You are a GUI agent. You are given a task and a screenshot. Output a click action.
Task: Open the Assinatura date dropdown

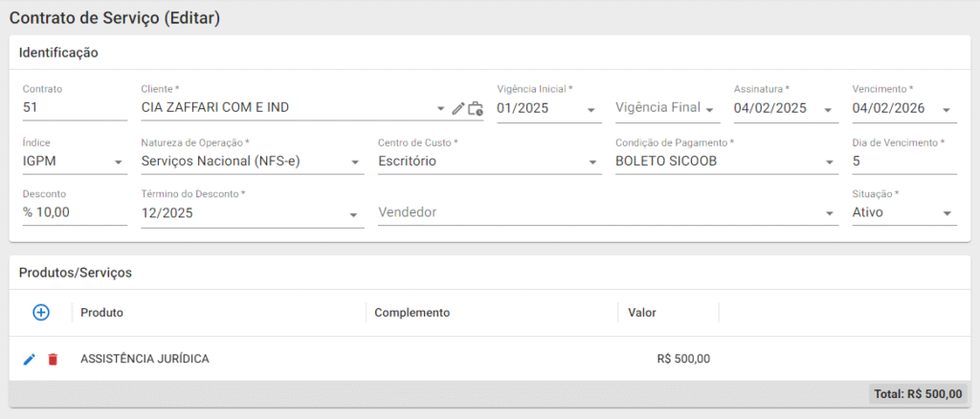[828, 109]
